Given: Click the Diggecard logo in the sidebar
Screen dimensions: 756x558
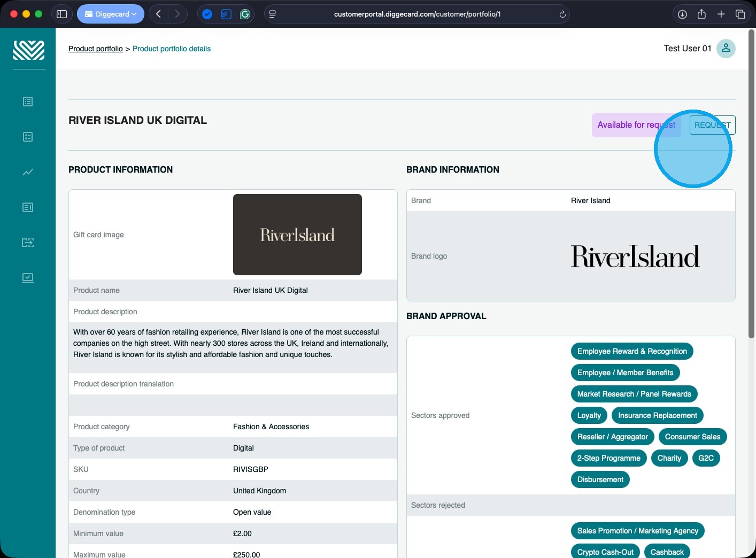Looking at the screenshot, I should pyautogui.click(x=28, y=50).
